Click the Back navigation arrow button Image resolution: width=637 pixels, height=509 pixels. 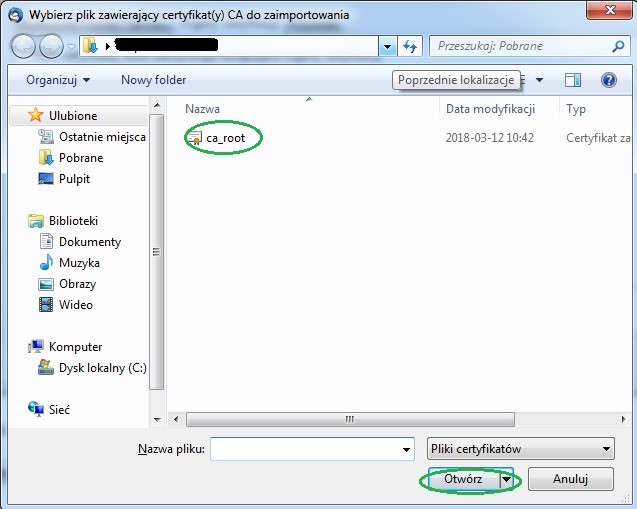[24, 46]
